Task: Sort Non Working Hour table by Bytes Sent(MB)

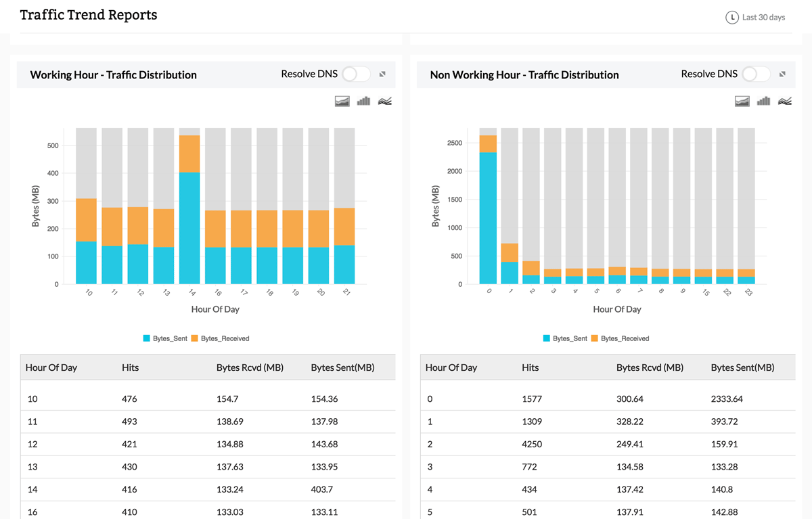Action: pos(742,367)
